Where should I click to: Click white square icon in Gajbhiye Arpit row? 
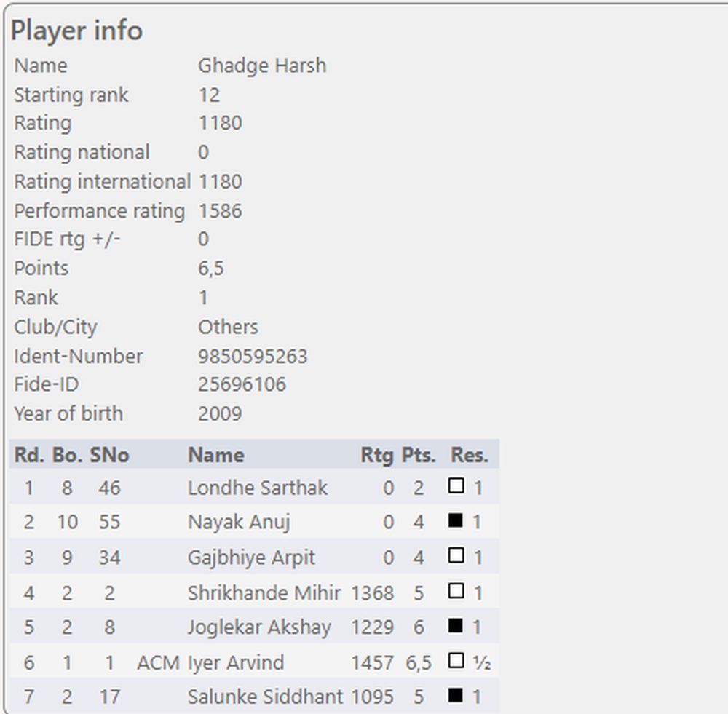tap(456, 556)
